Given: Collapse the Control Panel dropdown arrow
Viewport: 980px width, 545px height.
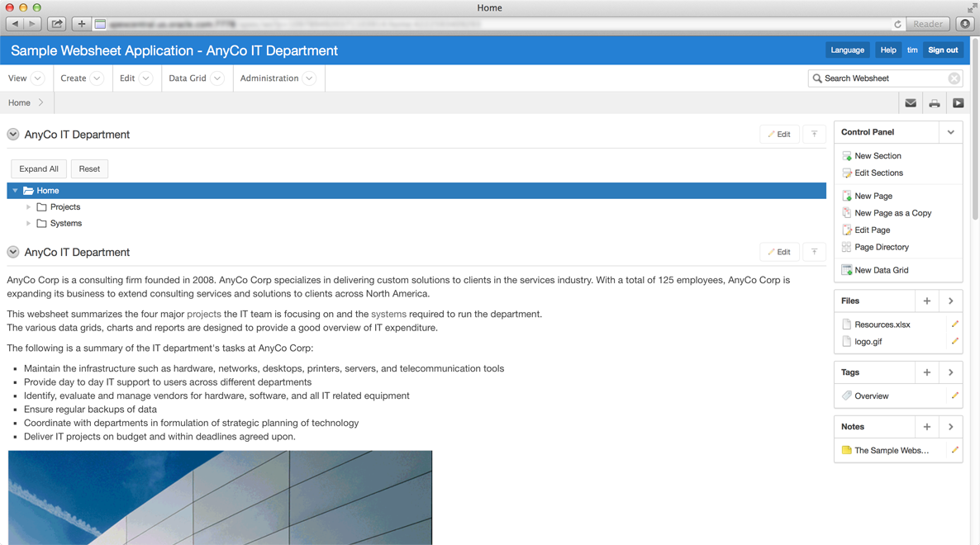Looking at the screenshot, I should (x=950, y=132).
